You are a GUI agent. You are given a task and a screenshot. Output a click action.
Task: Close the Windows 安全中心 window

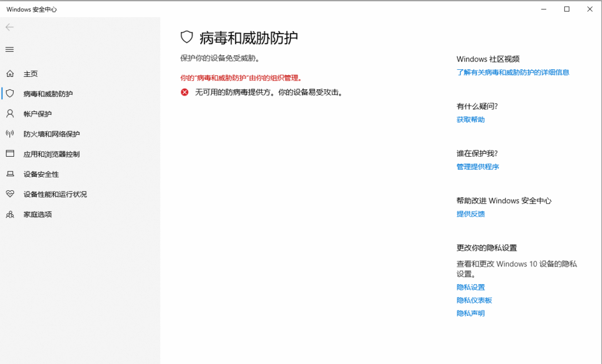(590, 9)
